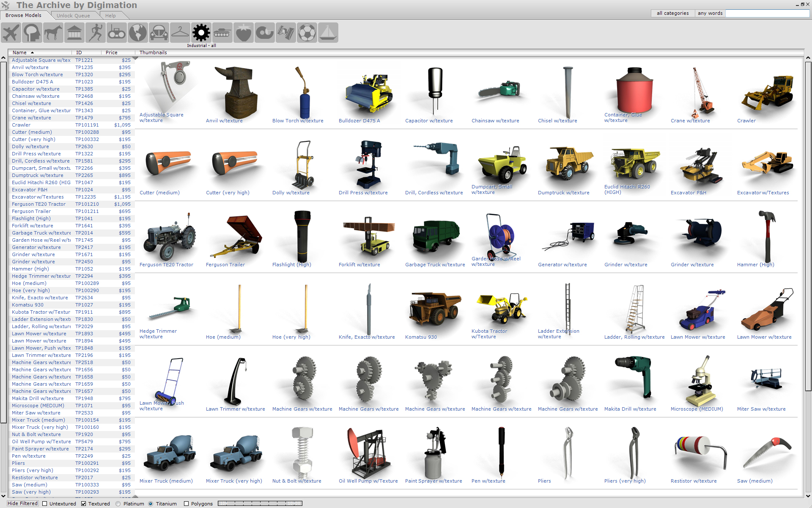Click the search text input field
Viewport: 812px width, 508px height.
[x=768, y=13]
